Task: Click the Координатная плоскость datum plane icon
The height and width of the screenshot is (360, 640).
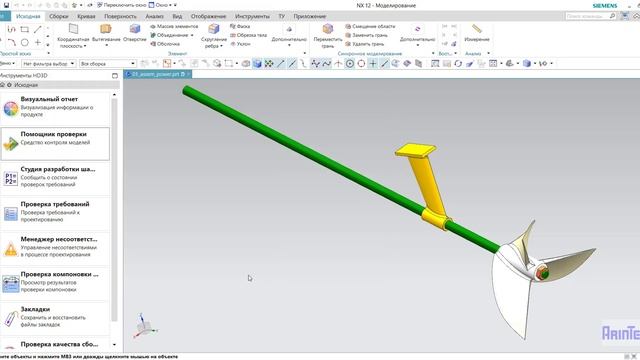Action: 73,29
